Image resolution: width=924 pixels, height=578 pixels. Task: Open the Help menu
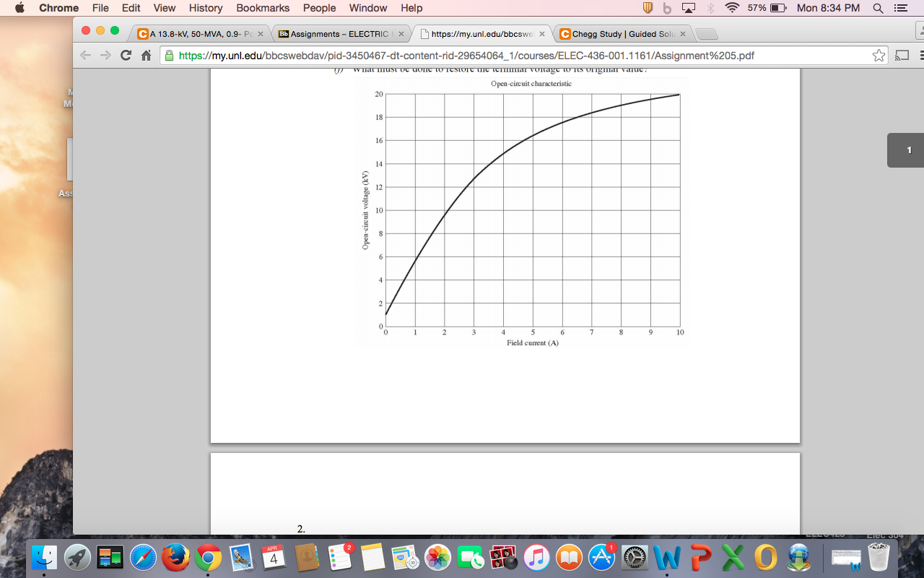[411, 8]
